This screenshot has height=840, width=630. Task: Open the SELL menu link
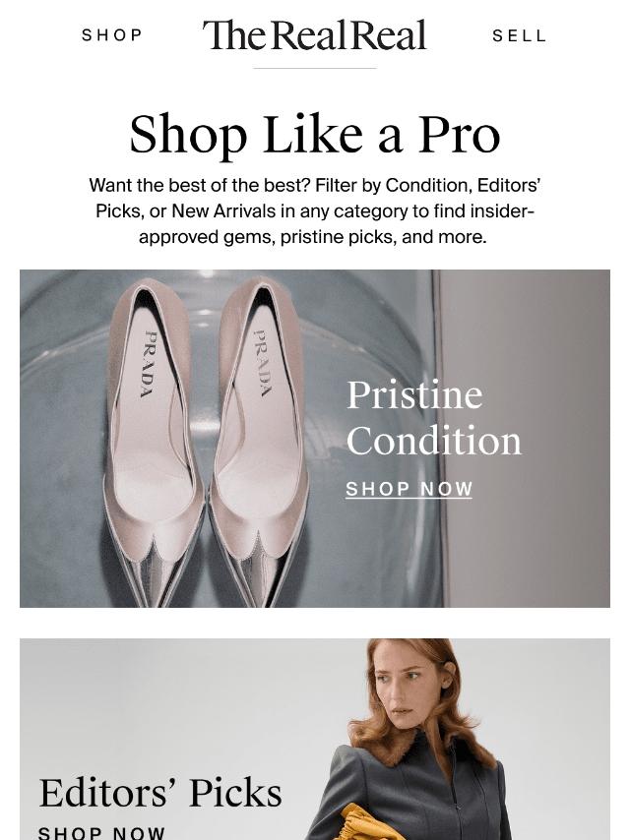click(x=519, y=35)
